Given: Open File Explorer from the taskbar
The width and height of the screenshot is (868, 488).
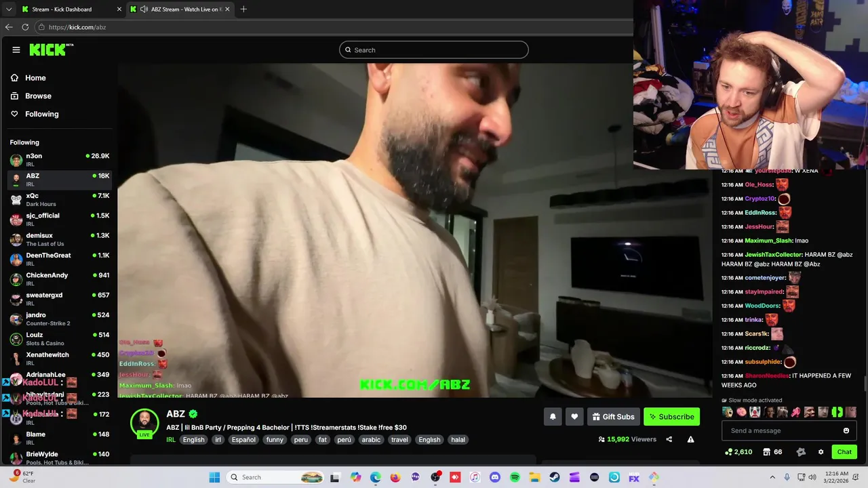Looking at the screenshot, I should pos(534,477).
